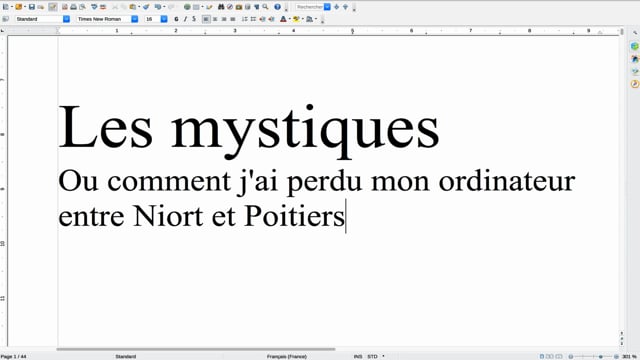Viewport: 640px width, 360px height.
Task: Open the Undo history dropdown arrow
Action: tap(164, 7)
